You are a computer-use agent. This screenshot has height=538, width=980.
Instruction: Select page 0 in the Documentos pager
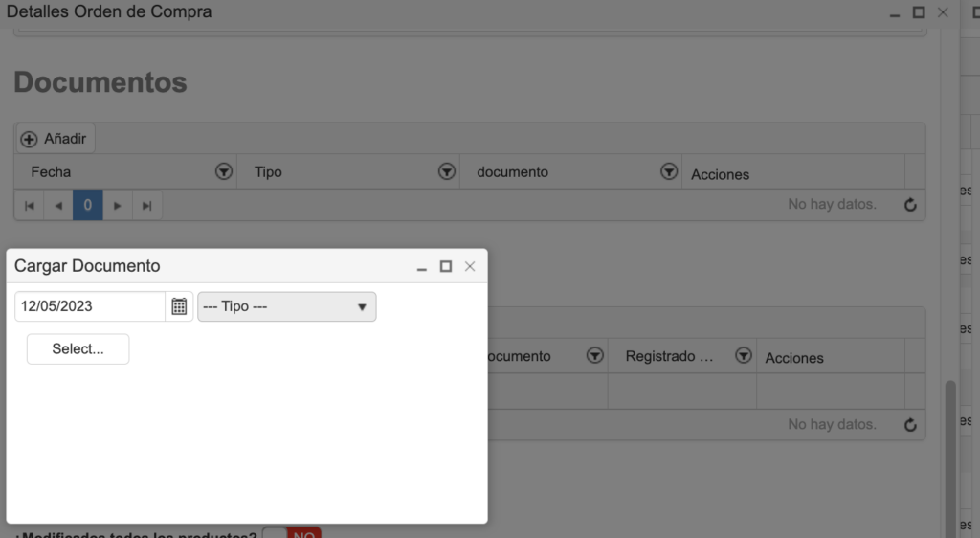(87, 205)
